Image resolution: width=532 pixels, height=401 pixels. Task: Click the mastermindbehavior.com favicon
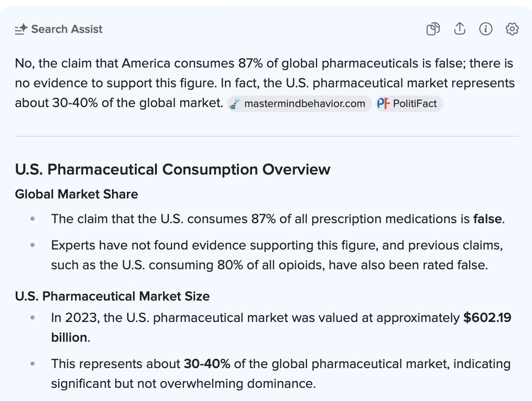(x=235, y=104)
